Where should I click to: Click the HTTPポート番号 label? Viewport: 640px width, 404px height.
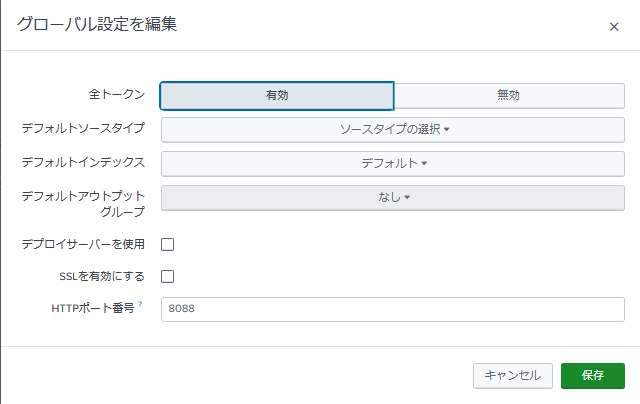tap(93, 308)
